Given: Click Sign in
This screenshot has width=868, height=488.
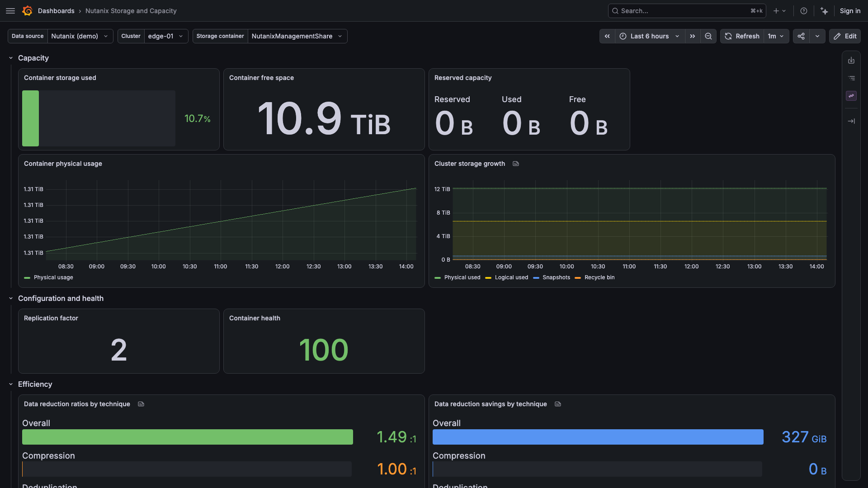Looking at the screenshot, I should [x=850, y=11].
